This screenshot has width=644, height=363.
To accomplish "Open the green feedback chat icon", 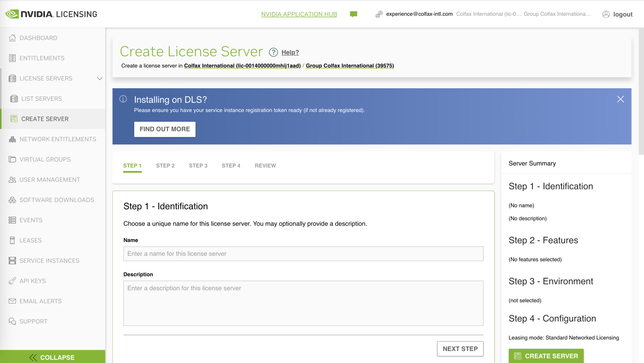I will (353, 14).
